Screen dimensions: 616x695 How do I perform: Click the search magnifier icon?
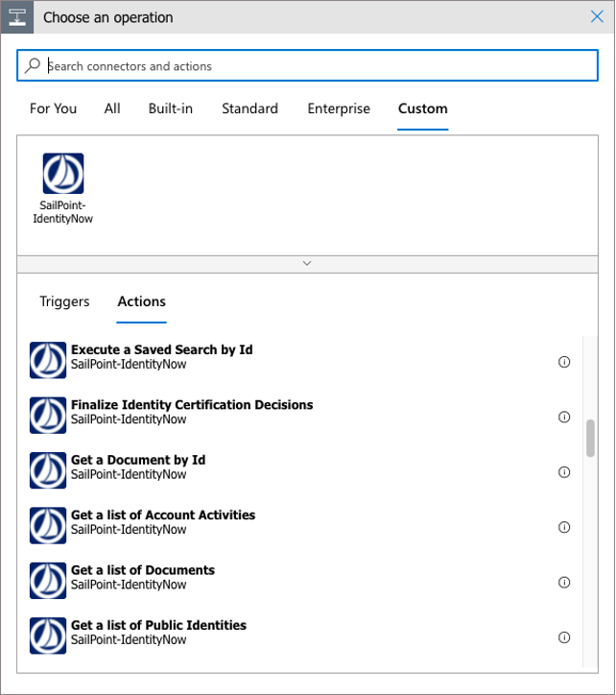[x=33, y=65]
